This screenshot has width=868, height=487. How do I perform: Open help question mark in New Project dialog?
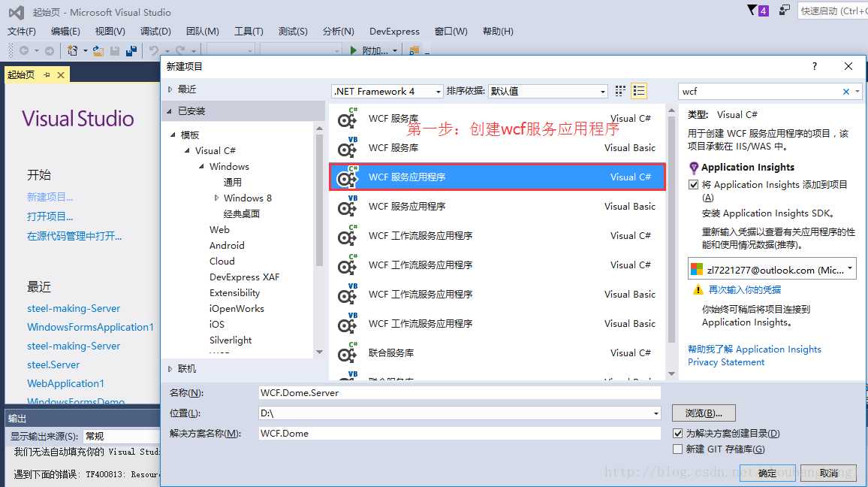814,66
